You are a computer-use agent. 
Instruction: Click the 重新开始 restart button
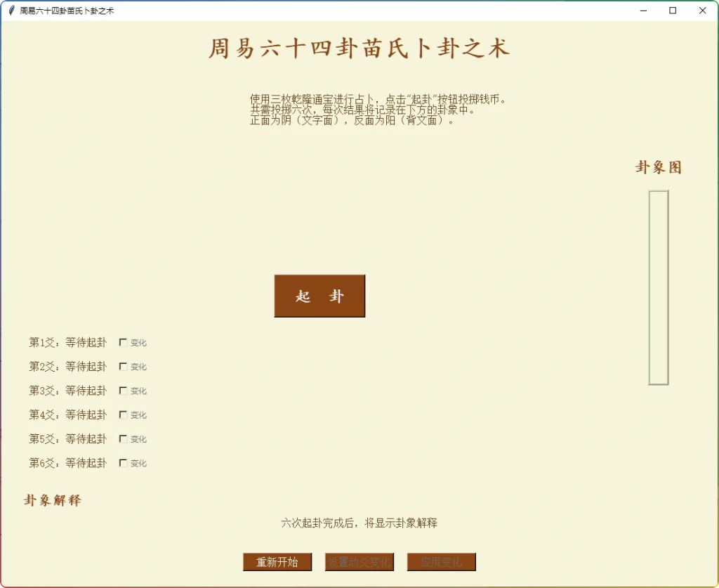pyautogui.click(x=277, y=562)
